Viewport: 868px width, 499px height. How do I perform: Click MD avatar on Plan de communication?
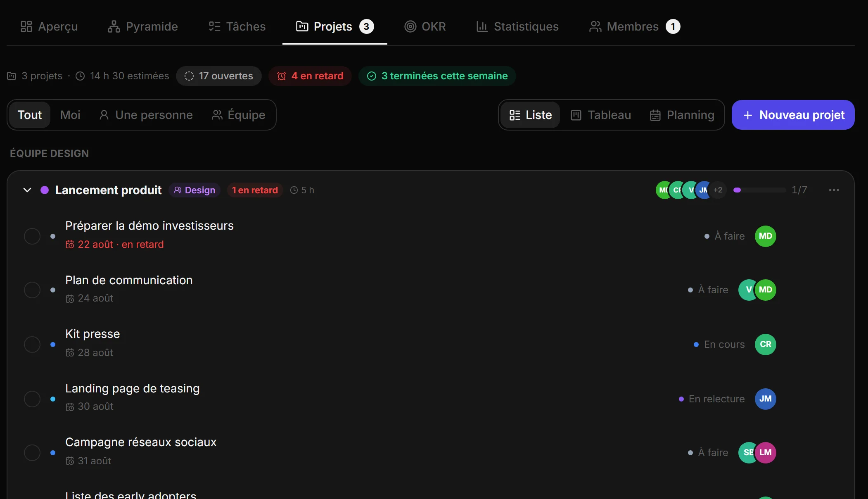pos(766,290)
